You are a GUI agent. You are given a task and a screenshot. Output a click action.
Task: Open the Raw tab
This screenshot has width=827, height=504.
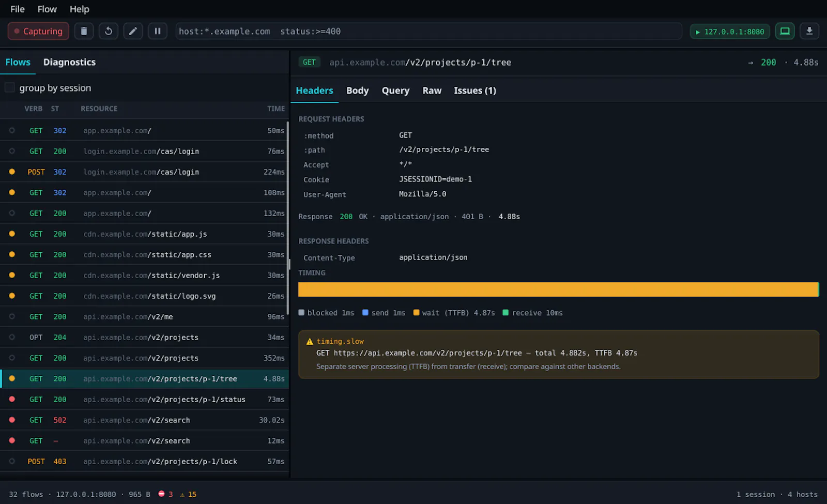(432, 90)
